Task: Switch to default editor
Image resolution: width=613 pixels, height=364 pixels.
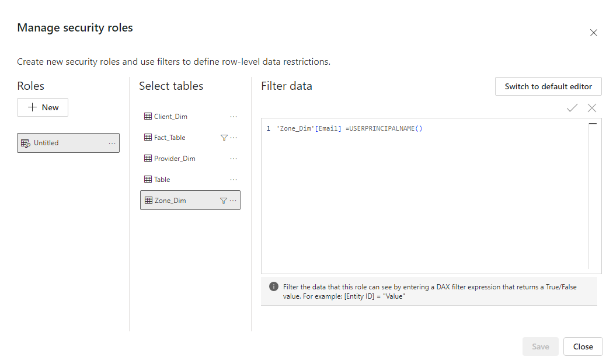Action: tap(548, 86)
